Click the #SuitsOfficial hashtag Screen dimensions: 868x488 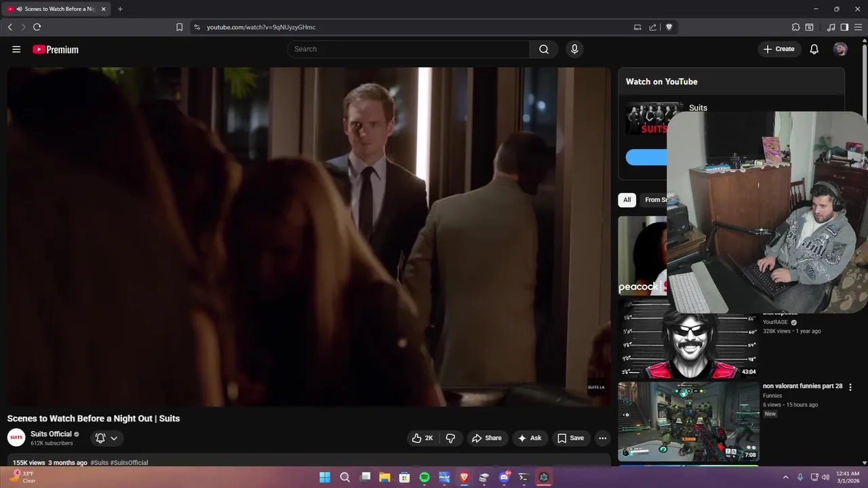tap(129, 462)
